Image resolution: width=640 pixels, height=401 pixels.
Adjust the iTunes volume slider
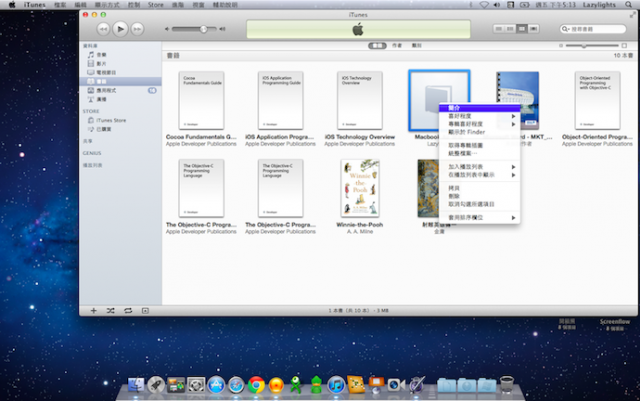(194, 29)
